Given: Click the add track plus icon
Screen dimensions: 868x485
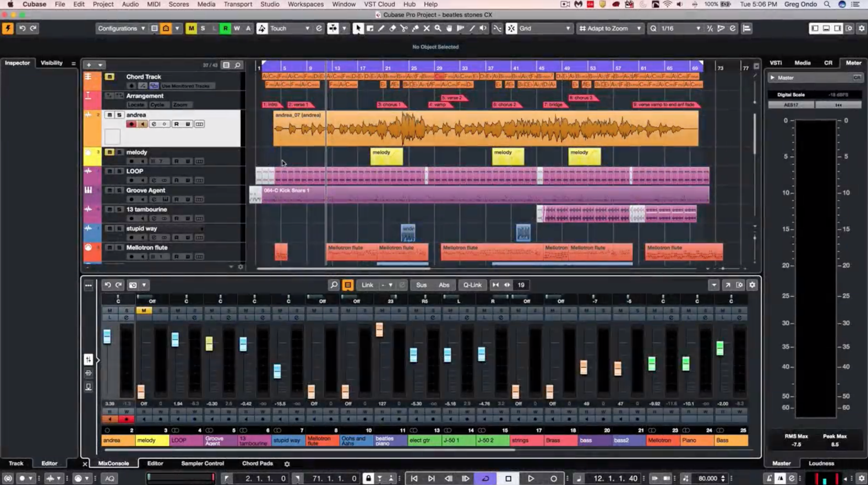Looking at the screenshot, I should [89, 65].
